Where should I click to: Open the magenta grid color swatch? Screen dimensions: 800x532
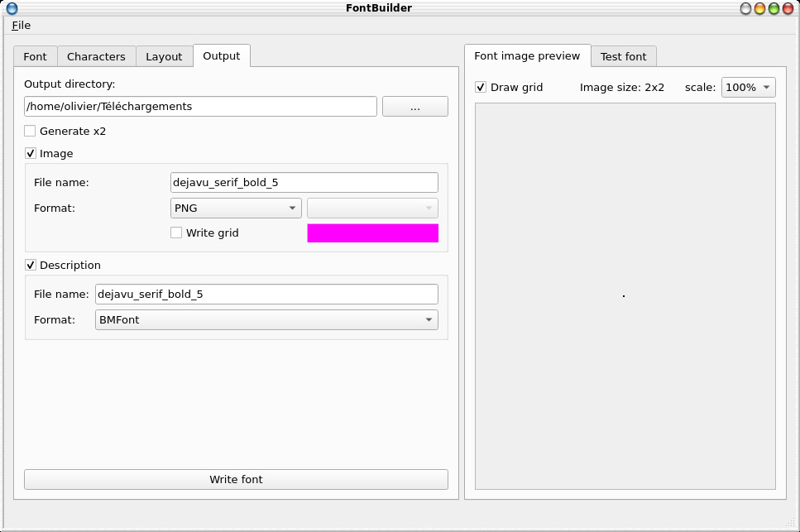click(x=372, y=233)
